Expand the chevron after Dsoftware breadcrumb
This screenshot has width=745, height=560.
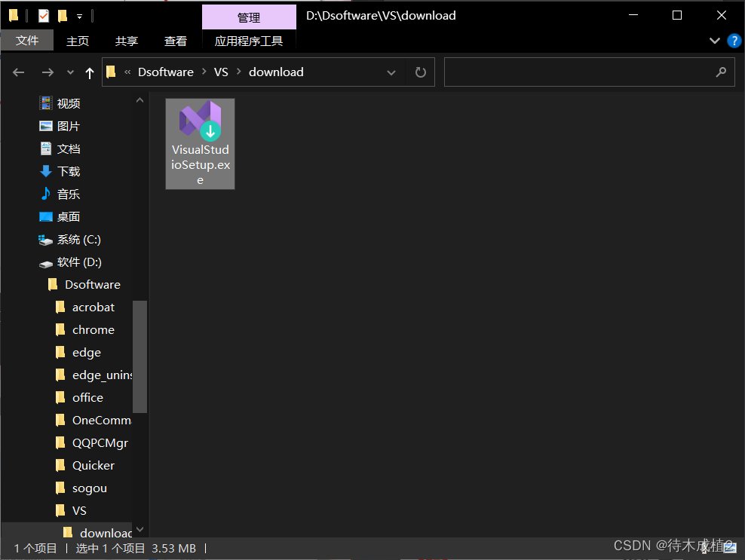(x=204, y=72)
